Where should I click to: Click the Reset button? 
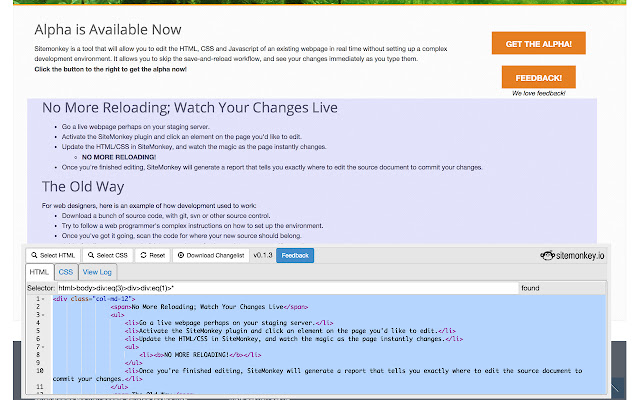click(x=153, y=256)
